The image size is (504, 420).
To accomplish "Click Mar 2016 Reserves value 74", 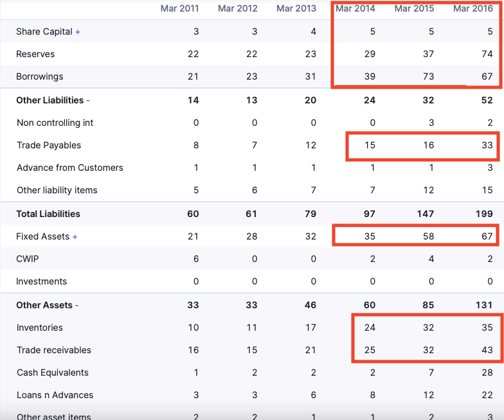I will 487,54.
